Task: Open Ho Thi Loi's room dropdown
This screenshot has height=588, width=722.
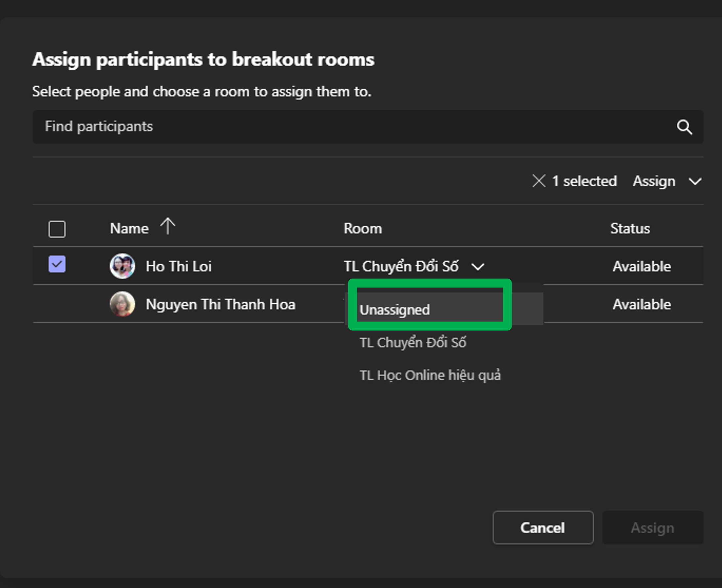Action: click(x=478, y=267)
